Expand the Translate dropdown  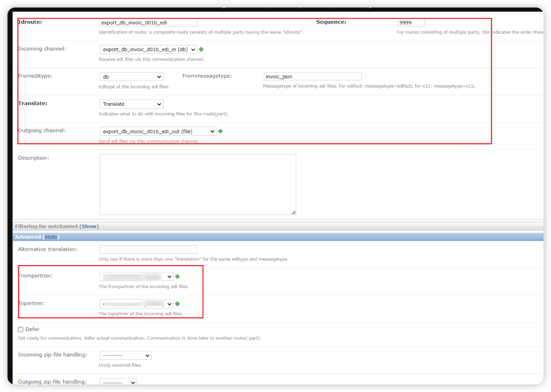(131, 104)
